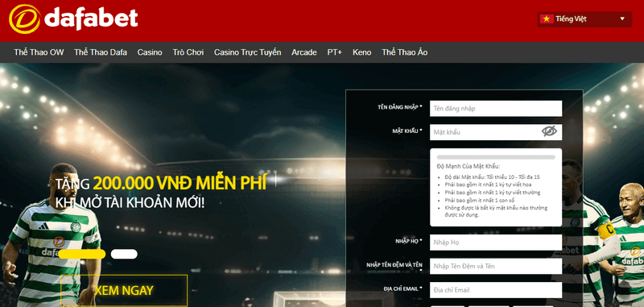This screenshot has height=307, width=644.
Task: Go to the Keno page
Action: point(361,52)
